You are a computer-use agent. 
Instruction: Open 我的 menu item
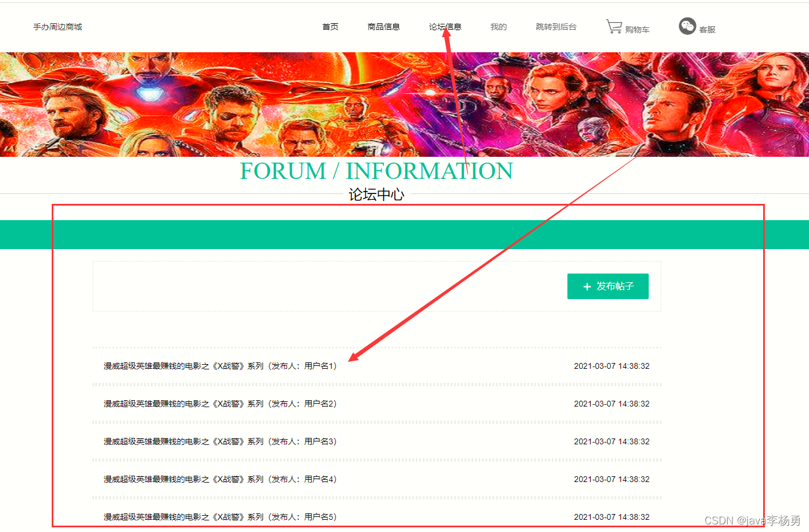click(x=499, y=27)
